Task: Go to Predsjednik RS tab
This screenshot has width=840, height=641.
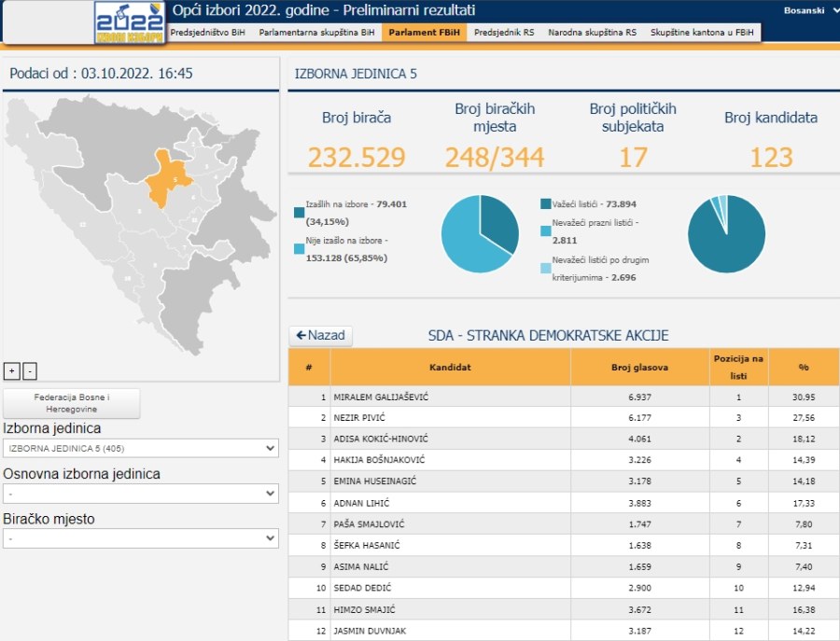Action: point(504,32)
